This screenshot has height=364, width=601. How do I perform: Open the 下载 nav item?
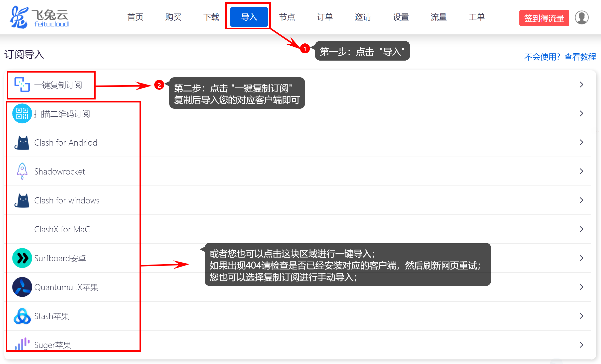pos(211,17)
